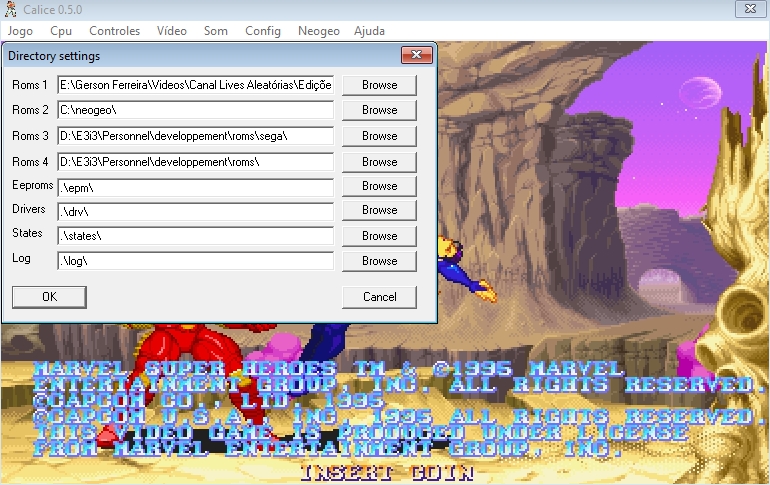This screenshot has height=485, width=770.
Task: Click the Log field with .\log\
Action: pyautogui.click(x=195, y=261)
